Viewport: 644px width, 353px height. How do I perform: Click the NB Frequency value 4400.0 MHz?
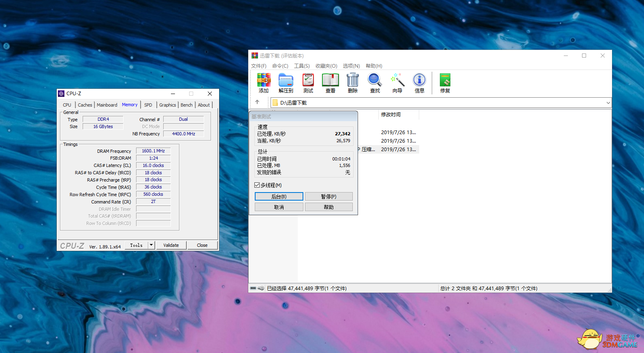pyautogui.click(x=183, y=134)
